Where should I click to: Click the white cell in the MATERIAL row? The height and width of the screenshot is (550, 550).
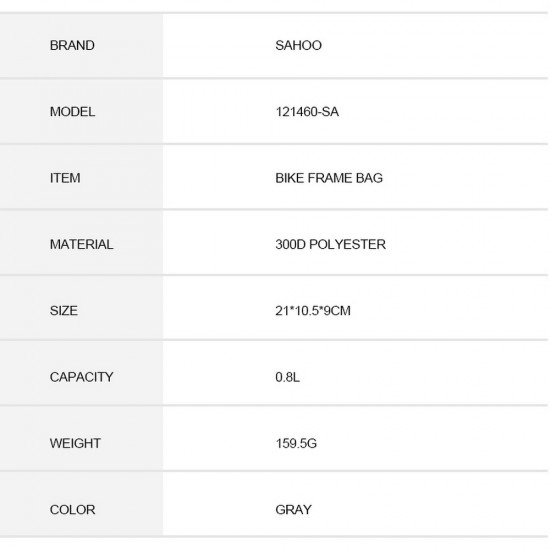[355, 243]
